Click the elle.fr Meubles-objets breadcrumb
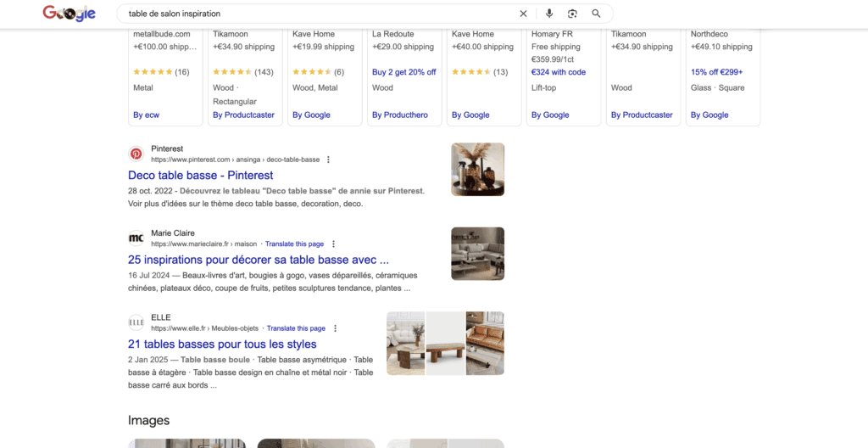This screenshot has width=868, height=448. [205, 328]
